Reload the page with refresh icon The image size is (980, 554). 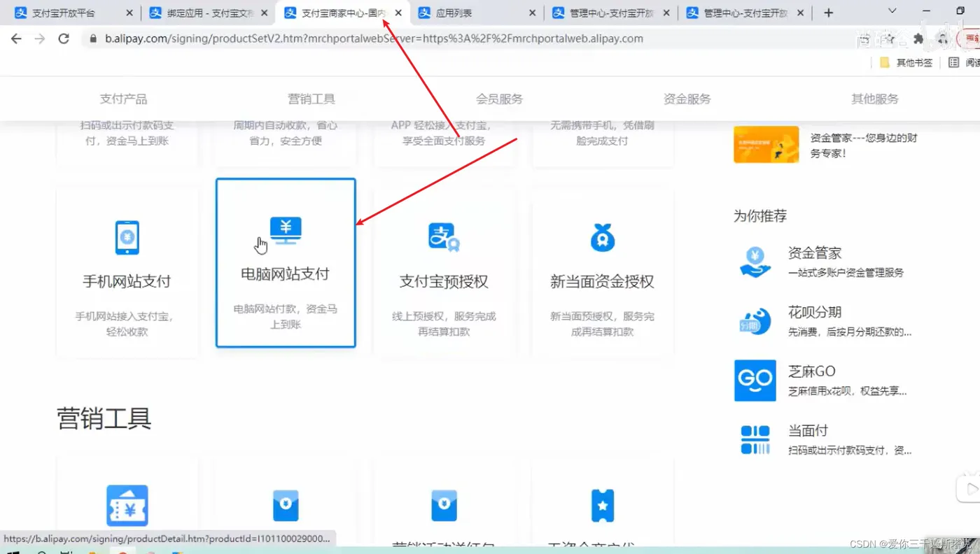[64, 38]
